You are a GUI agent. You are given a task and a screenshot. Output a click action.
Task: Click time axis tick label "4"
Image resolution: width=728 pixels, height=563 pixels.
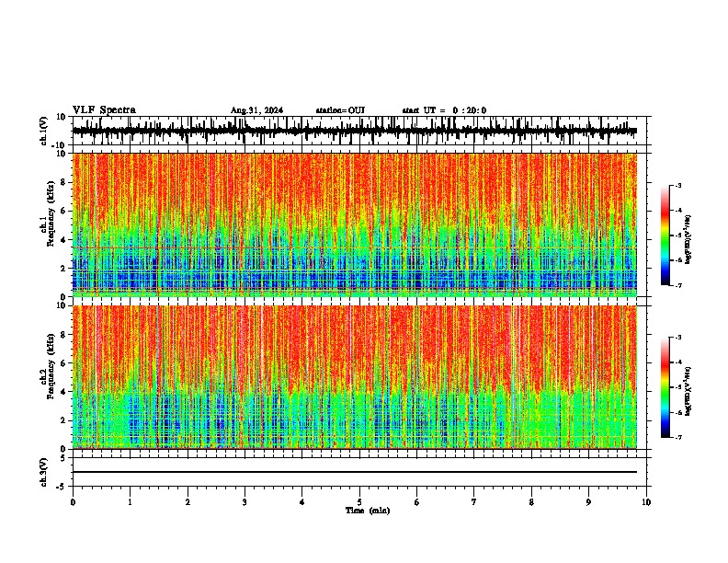click(302, 502)
